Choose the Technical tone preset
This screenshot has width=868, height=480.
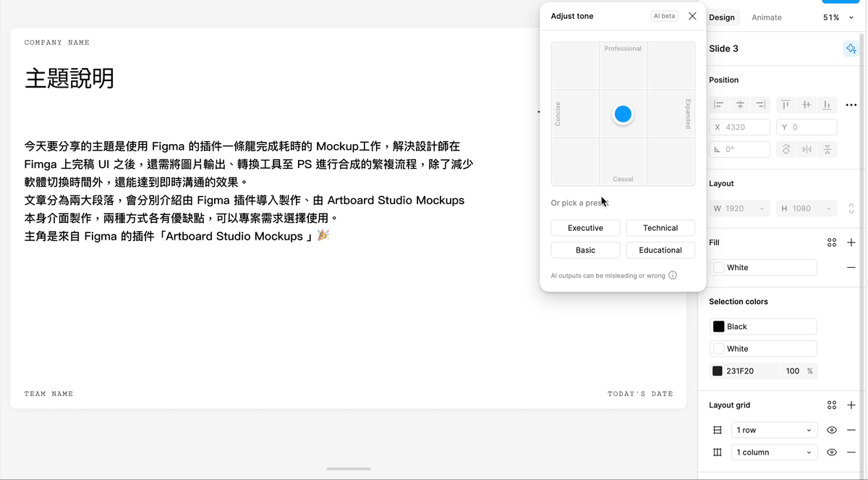click(660, 228)
